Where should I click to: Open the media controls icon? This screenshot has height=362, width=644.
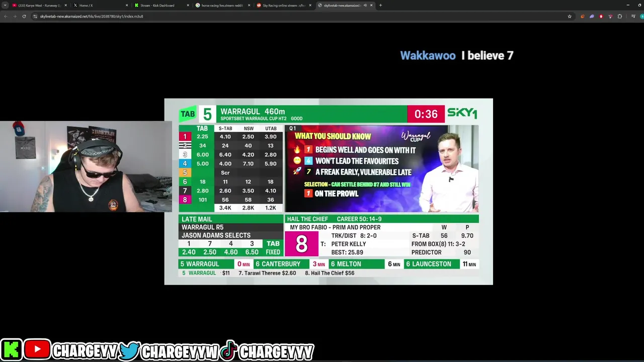tap(633, 16)
